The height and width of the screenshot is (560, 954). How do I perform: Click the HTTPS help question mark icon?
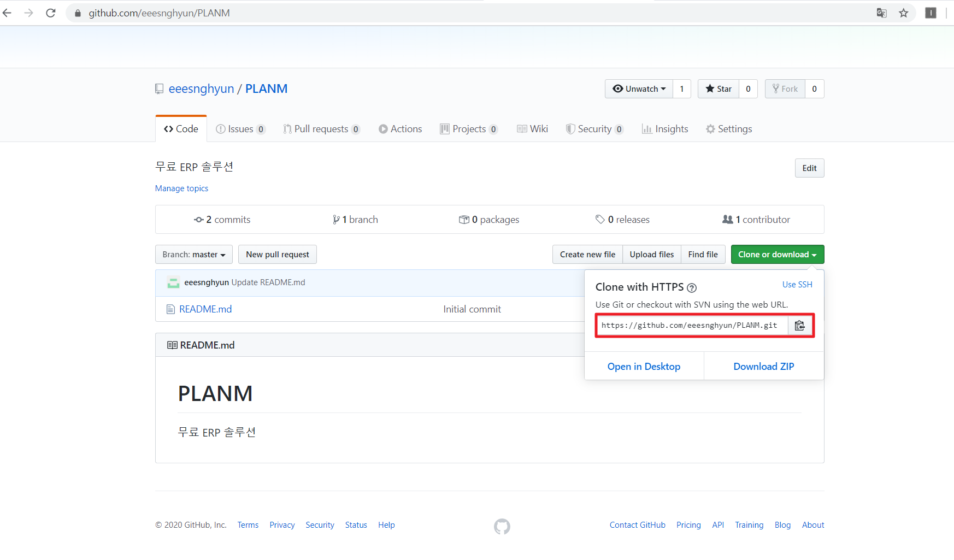[692, 288]
